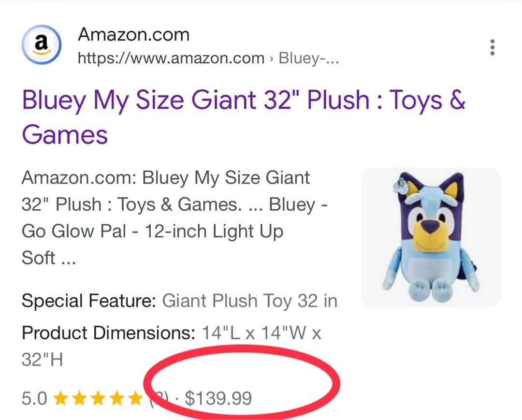Click the first gold rating star
This screenshot has width=522, height=420.
(60, 398)
